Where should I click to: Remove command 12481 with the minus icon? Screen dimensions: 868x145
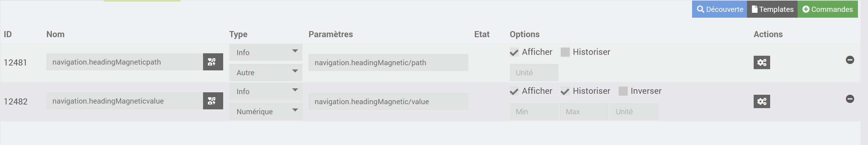click(849, 60)
